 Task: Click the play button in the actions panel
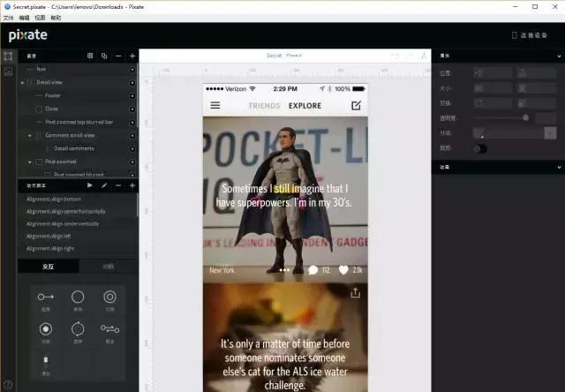point(89,185)
